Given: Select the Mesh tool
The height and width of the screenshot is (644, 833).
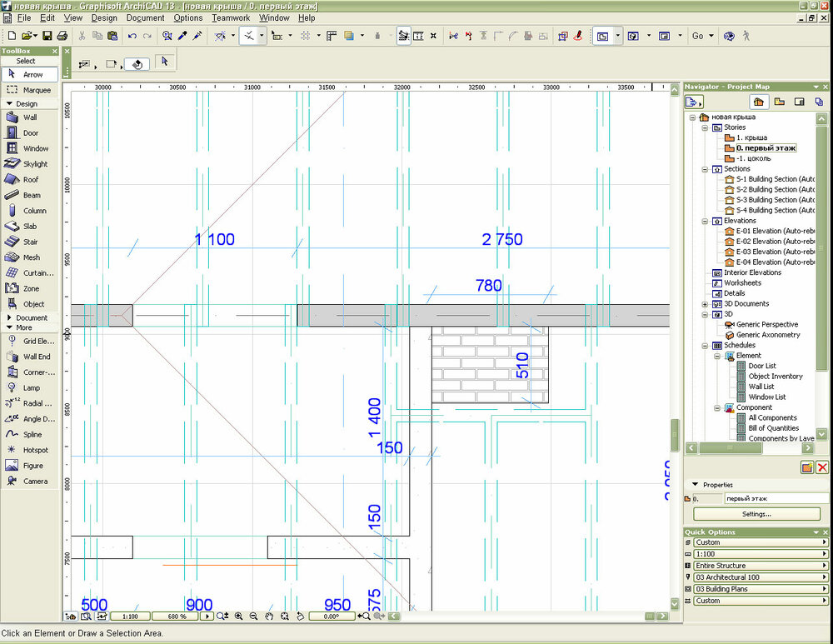Looking at the screenshot, I should [30, 257].
